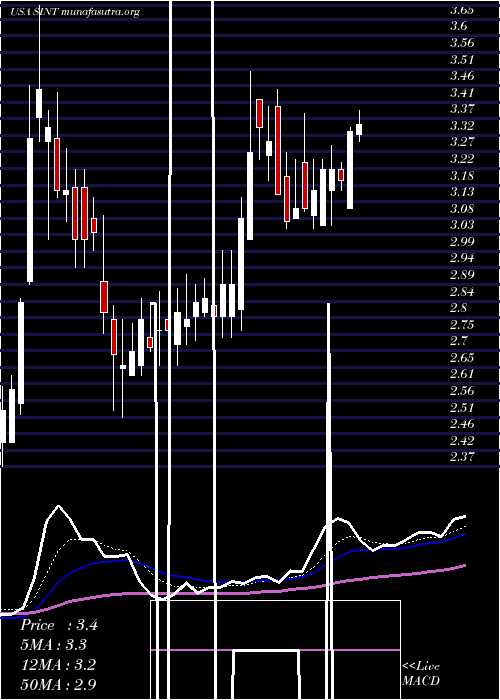Viewport: 500px width, 700px height.
Task: Click the 3.18 price axis label
Action: pyautogui.click(x=462, y=175)
